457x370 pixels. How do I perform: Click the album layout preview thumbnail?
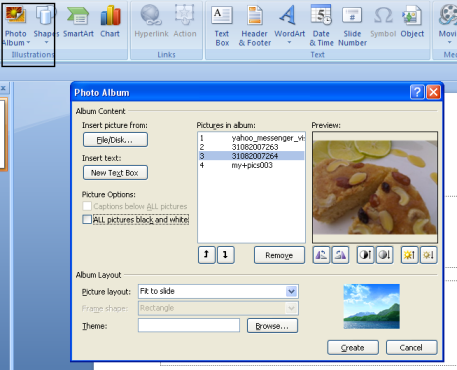coord(371,306)
